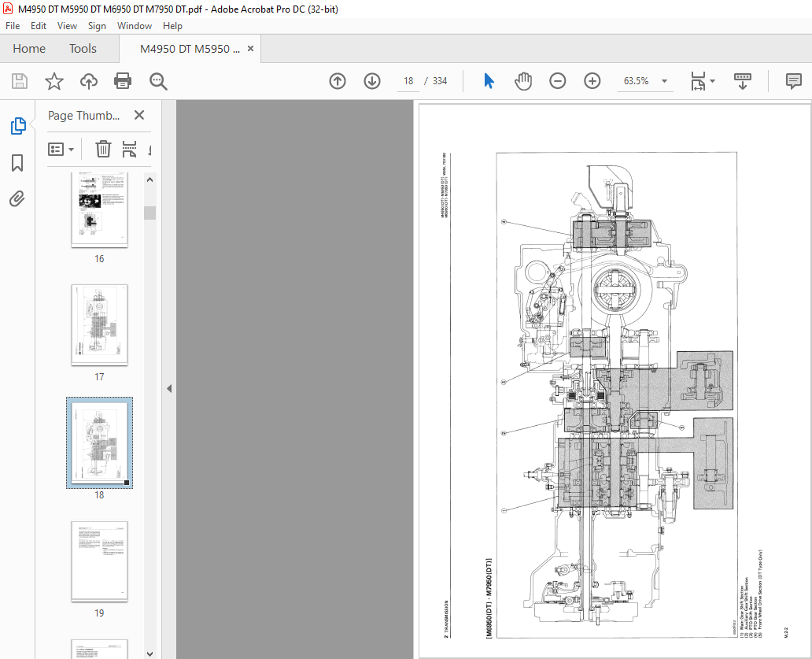The width and height of the screenshot is (812, 659).
Task: Click the page number field showing 18
Action: point(408,81)
